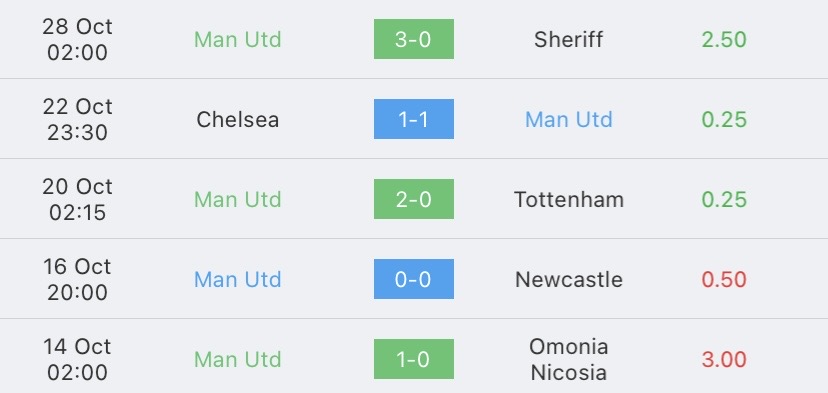Click the 0-0 Newcastle score badge
The width and height of the screenshot is (828, 393).
pyautogui.click(x=413, y=279)
